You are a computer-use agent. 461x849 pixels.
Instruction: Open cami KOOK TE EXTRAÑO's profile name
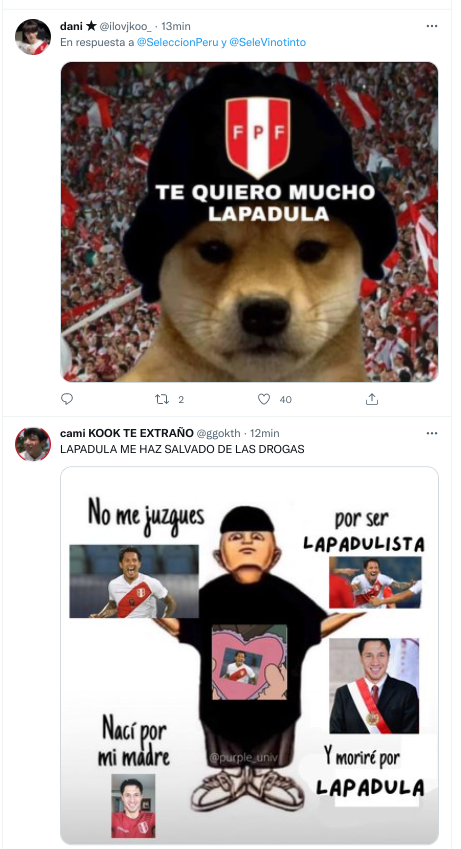tap(127, 433)
